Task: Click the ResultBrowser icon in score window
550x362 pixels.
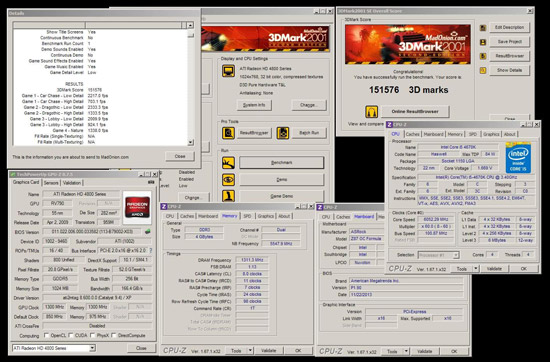Action: pos(483,56)
